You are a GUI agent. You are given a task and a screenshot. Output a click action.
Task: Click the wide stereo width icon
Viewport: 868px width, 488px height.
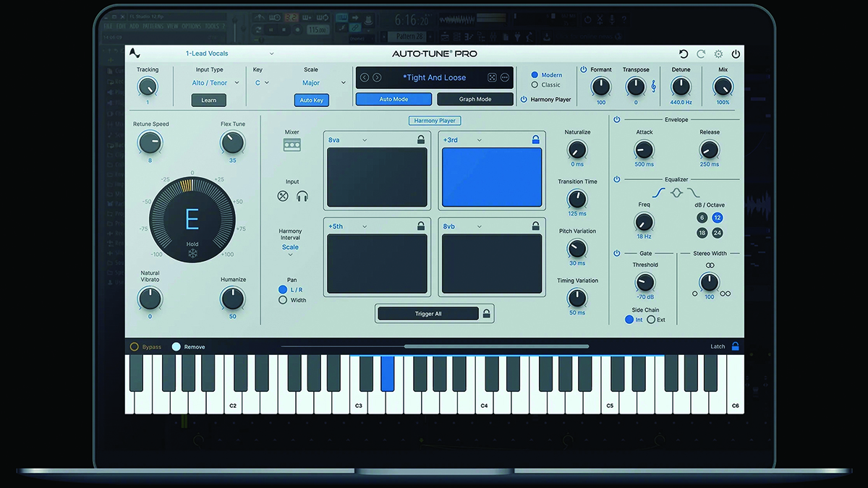726,294
